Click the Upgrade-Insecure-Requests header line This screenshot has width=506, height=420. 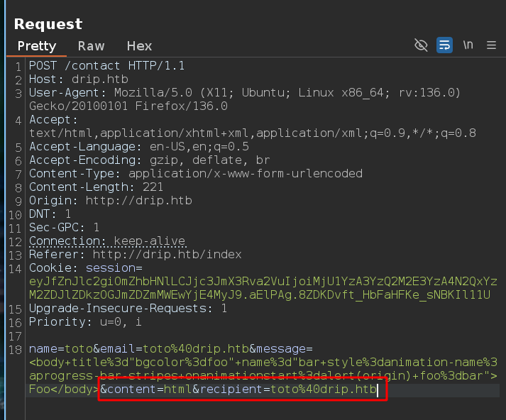[128, 309]
